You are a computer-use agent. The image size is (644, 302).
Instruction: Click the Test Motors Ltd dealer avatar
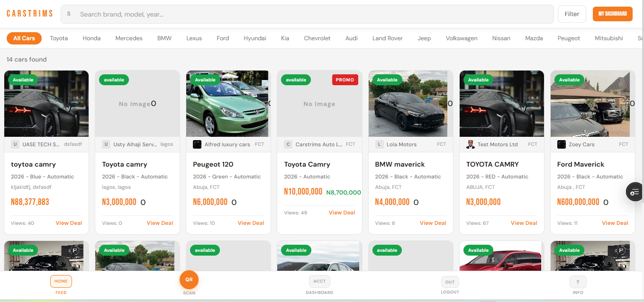coord(471,144)
